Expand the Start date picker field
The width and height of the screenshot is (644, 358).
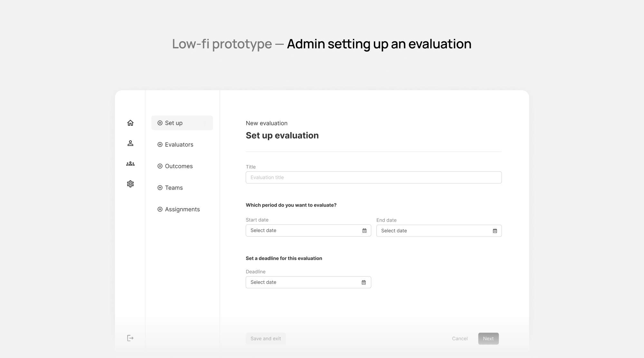[303, 231]
